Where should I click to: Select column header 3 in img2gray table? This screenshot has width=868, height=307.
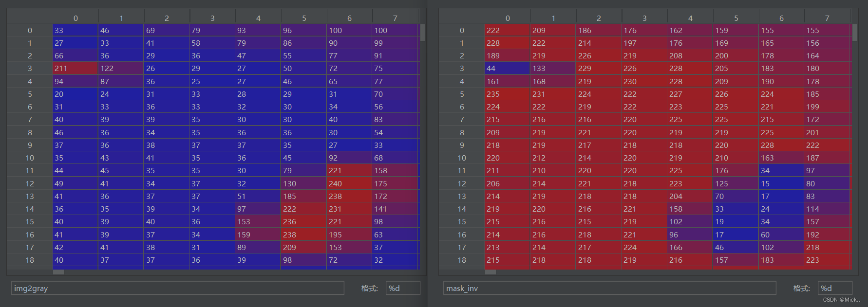[212, 18]
